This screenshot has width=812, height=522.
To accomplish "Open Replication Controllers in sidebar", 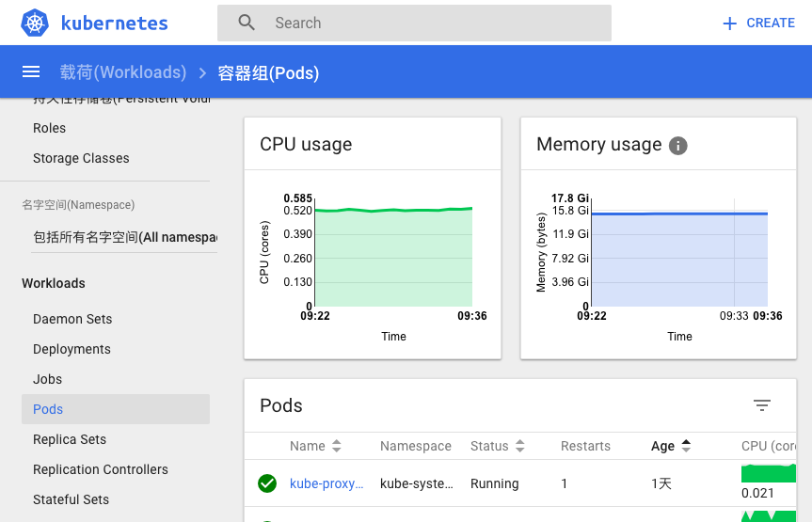I will click(101, 469).
